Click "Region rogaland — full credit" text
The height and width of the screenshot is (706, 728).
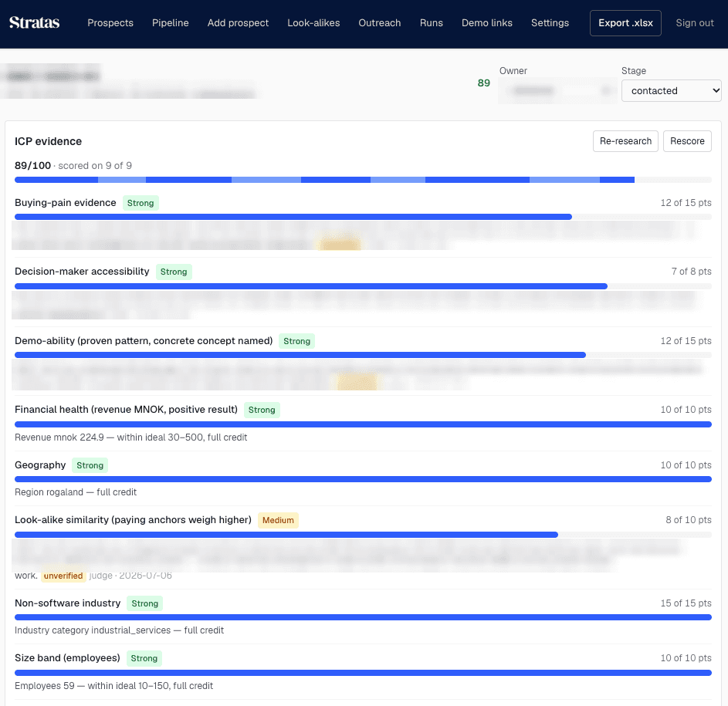click(x=76, y=492)
